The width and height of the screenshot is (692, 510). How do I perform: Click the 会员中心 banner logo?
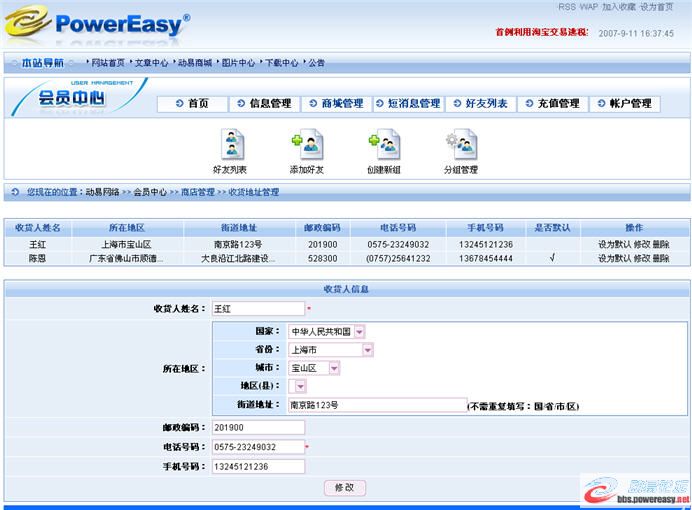click(70, 98)
